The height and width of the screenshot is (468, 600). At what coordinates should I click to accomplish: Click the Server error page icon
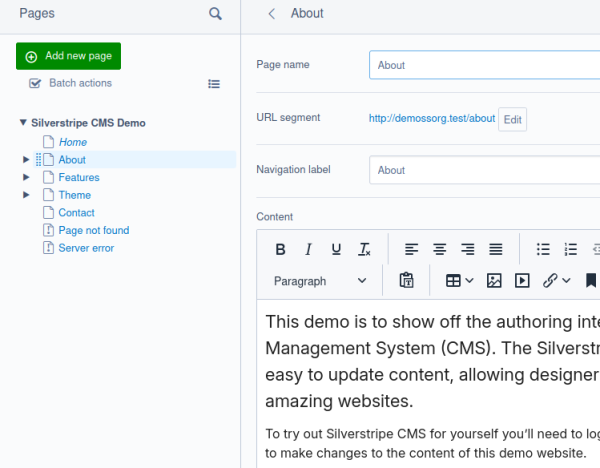pyautogui.click(x=48, y=247)
